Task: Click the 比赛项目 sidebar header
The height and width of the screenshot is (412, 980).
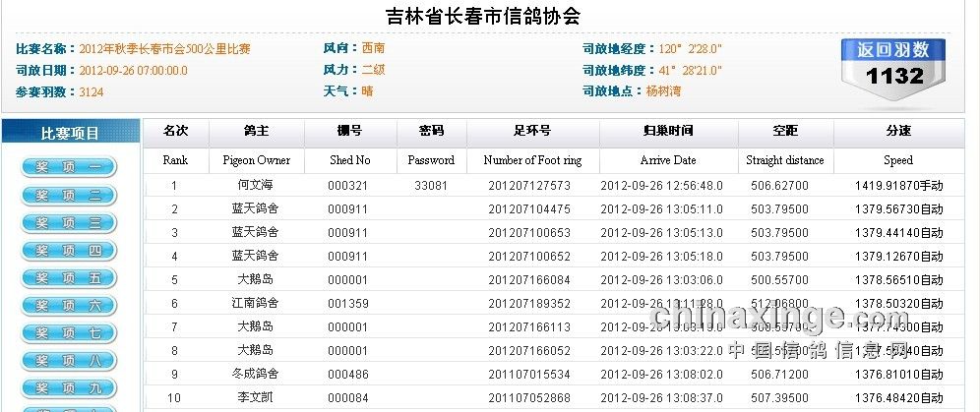Action: click(69, 133)
